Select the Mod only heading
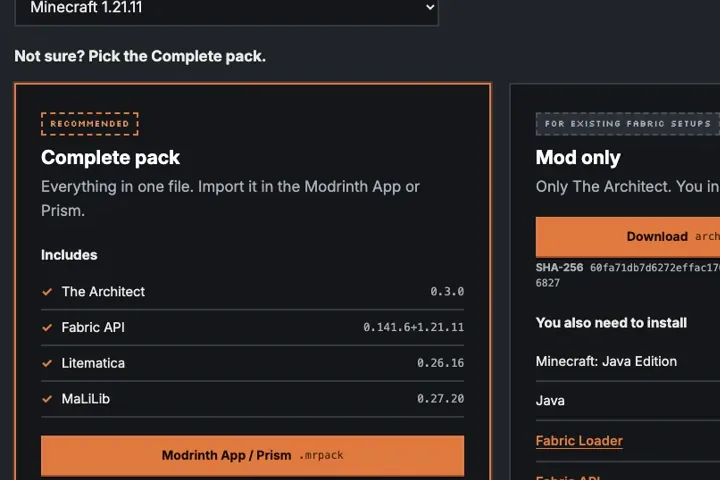Image resolution: width=720 pixels, height=480 pixels. 578,158
